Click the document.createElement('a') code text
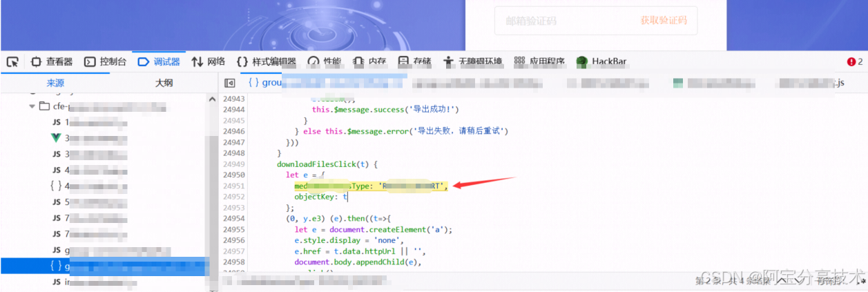868x292 pixels. coord(390,229)
